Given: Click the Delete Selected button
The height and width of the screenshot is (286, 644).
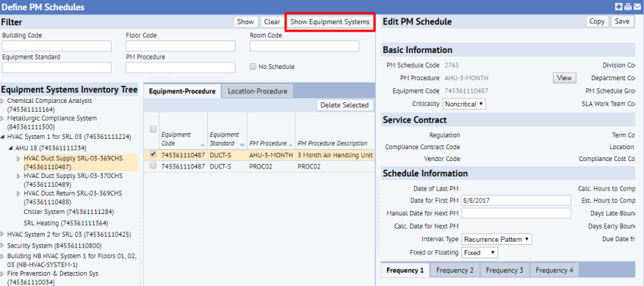Looking at the screenshot, I should coord(344,105).
